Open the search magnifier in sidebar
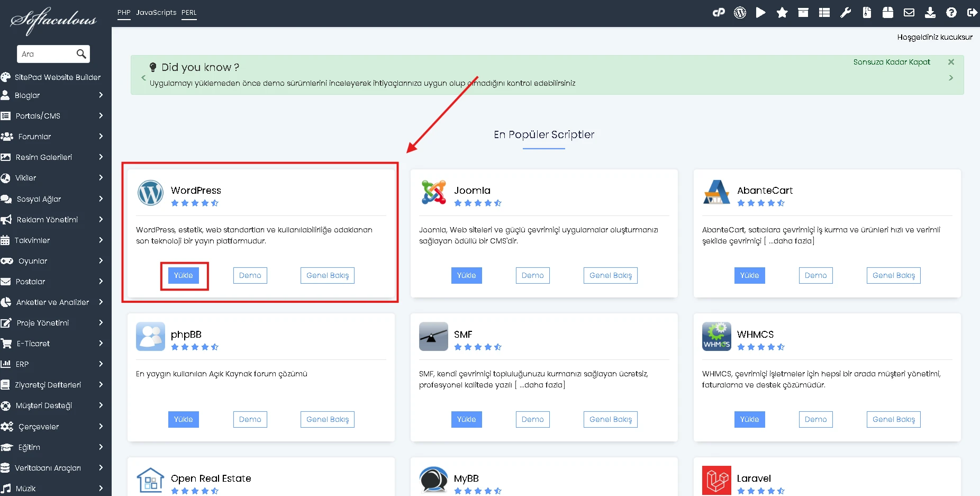This screenshot has height=496, width=980. click(x=81, y=54)
